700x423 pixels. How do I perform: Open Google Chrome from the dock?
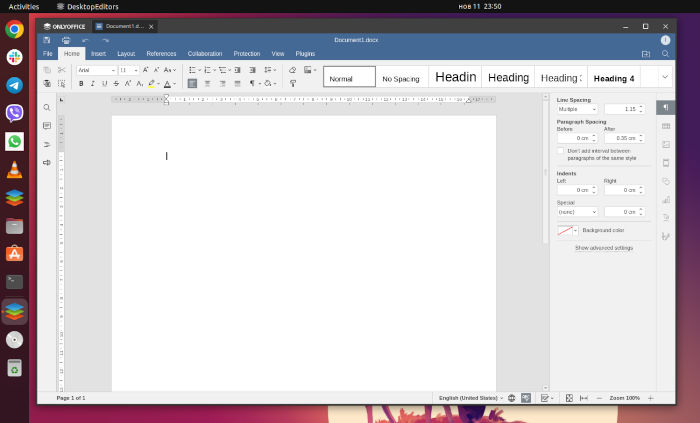click(x=14, y=29)
